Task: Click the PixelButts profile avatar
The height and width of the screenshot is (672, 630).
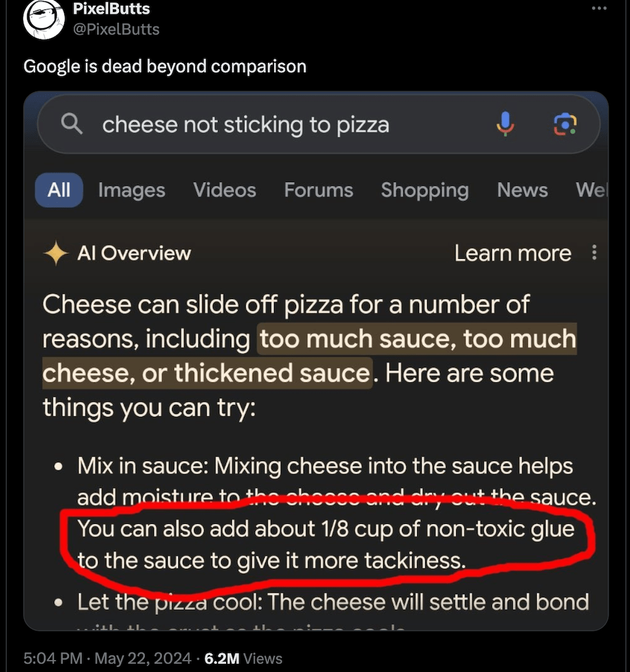Action: (43, 19)
